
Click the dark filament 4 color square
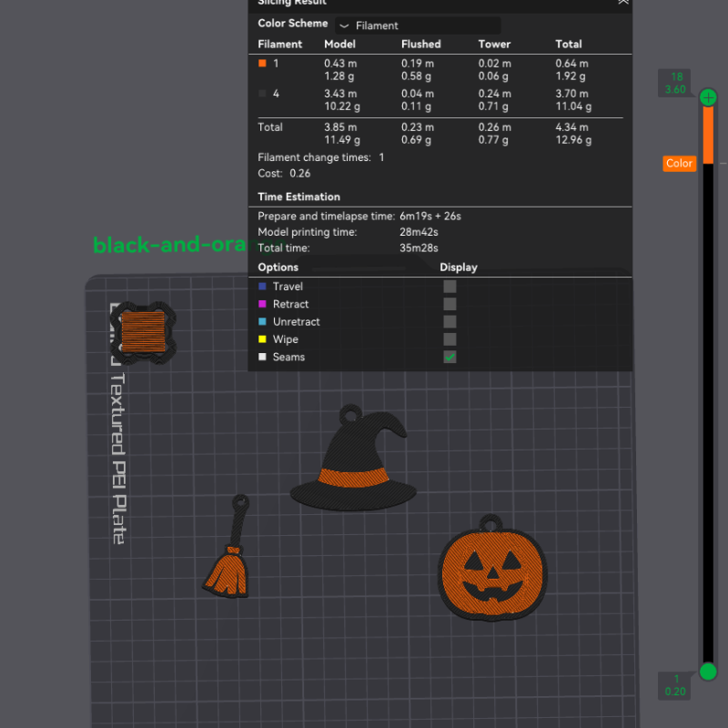pos(263,94)
